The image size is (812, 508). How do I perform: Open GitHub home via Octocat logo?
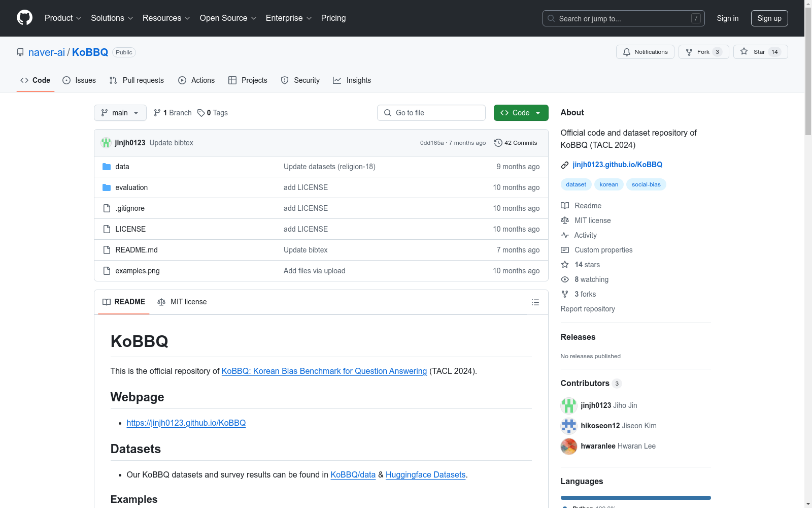click(24, 18)
